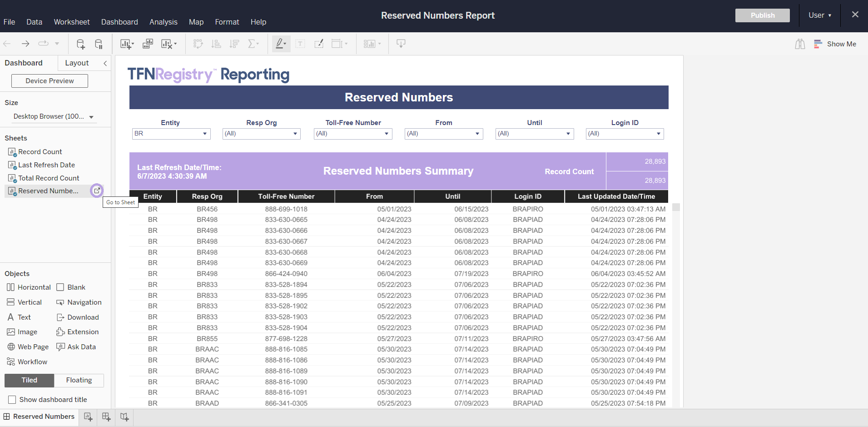Click the Device Preview button

pyautogui.click(x=50, y=81)
